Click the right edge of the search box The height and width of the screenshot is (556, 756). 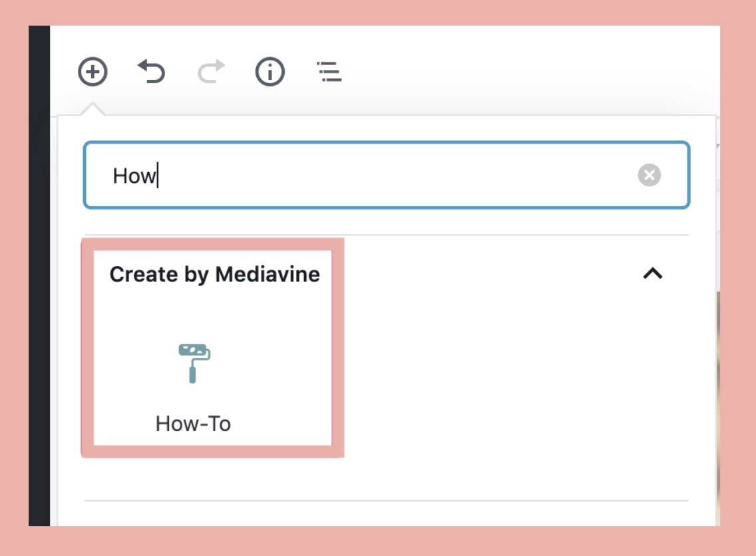pos(688,176)
